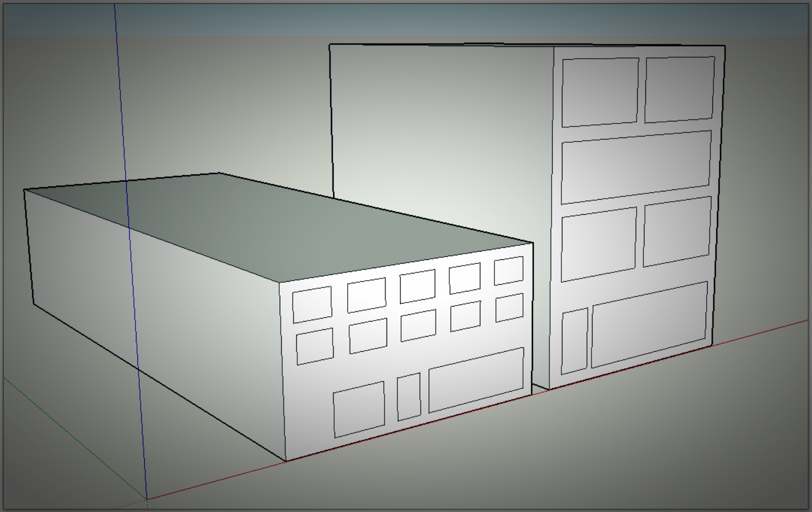
Task: Select the leftmost second-row window on the low building
Action: [x=315, y=346]
